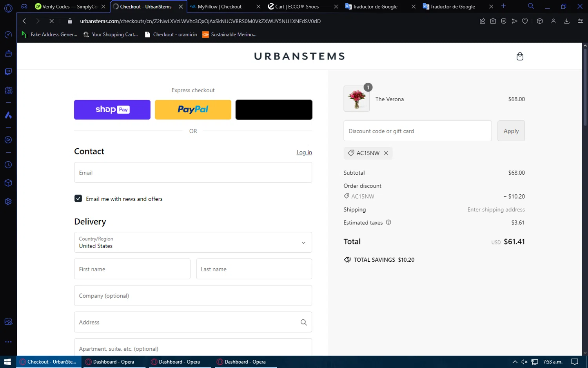Pay with PayPal button
Screen dimensions: 588x368
point(193,109)
